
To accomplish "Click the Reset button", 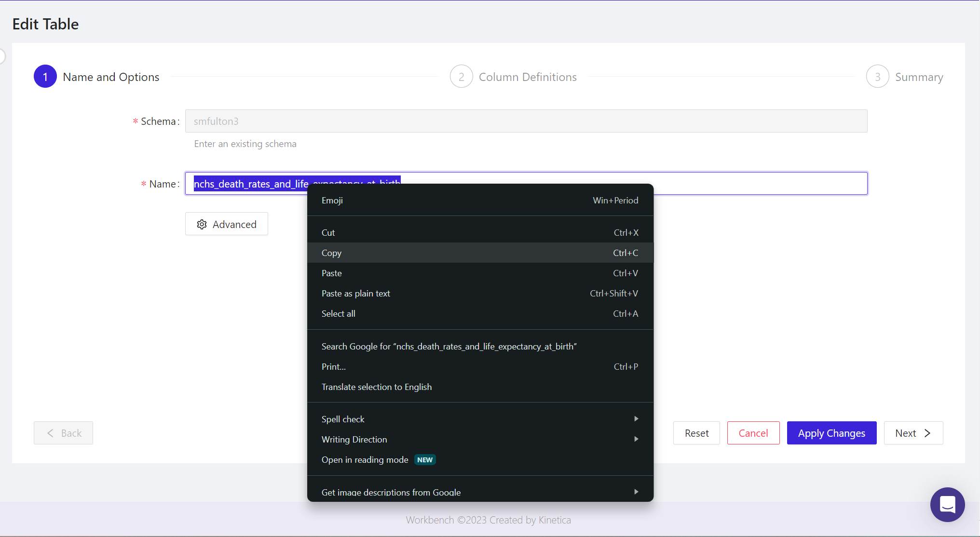I will (696, 433).
